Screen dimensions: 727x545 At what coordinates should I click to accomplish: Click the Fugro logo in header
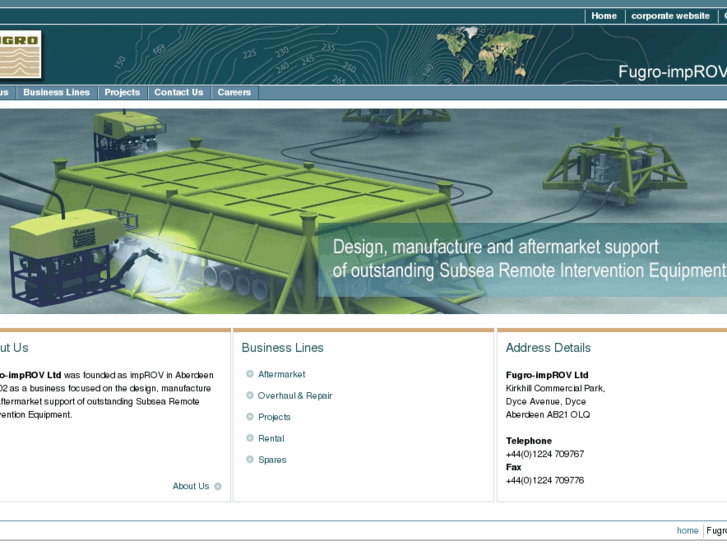(x=20, y=55)
